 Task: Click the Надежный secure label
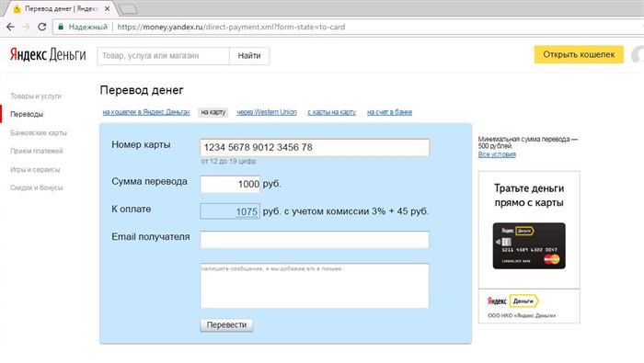(x=88, y=27)
